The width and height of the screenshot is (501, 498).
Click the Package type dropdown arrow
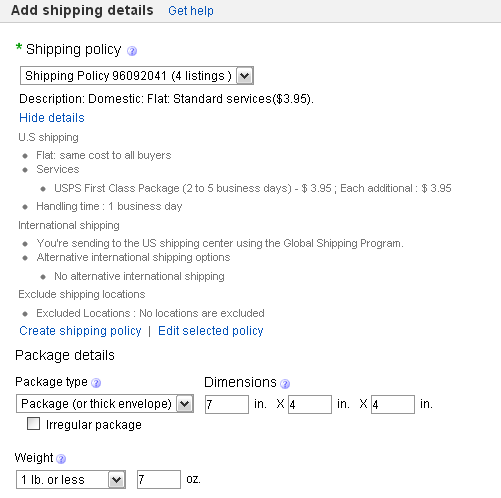pyautogui.click(x=184, y=404)
